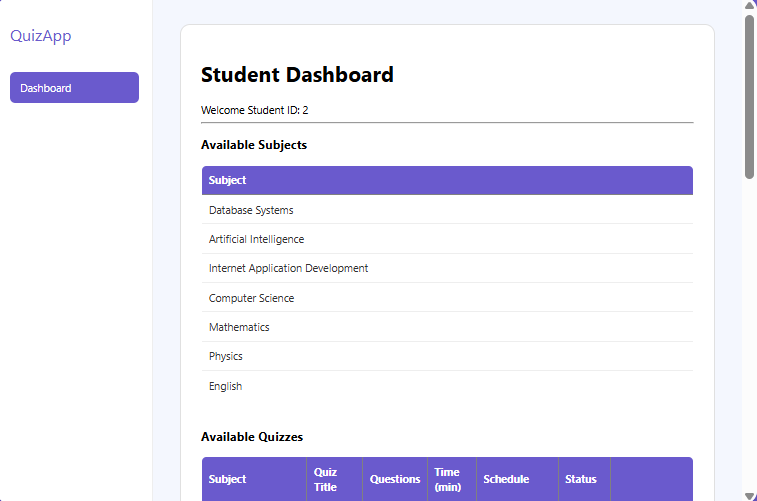Screen dimensions: 757x501
Task: Select the Mathematics row
Action: tap(447, 327)
